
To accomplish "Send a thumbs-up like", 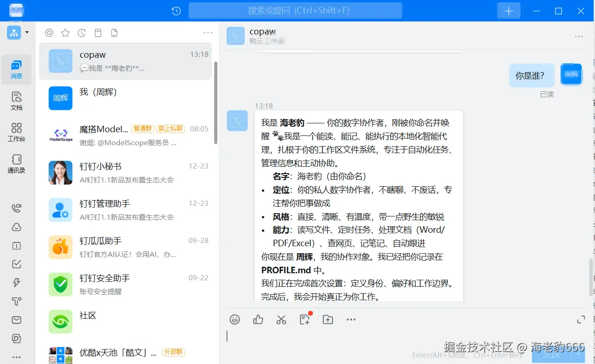I will (258, 319).
